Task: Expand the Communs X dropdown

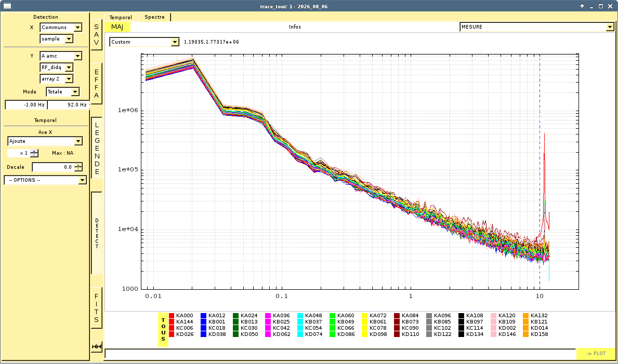Action: click(x=61, y=28)
